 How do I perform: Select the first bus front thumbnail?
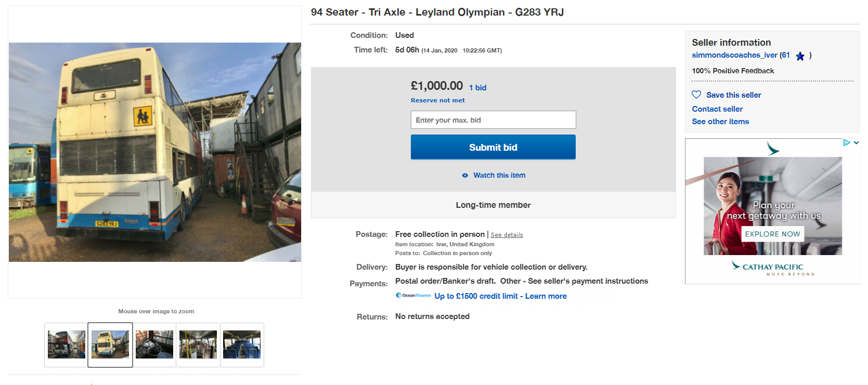(x=66, y=344)
